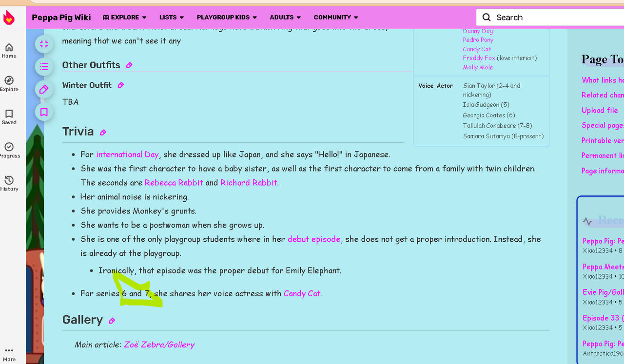Screen dimensions: 624x364
Task: Edit the Winter Outfit section
Action: pos(121,85)
